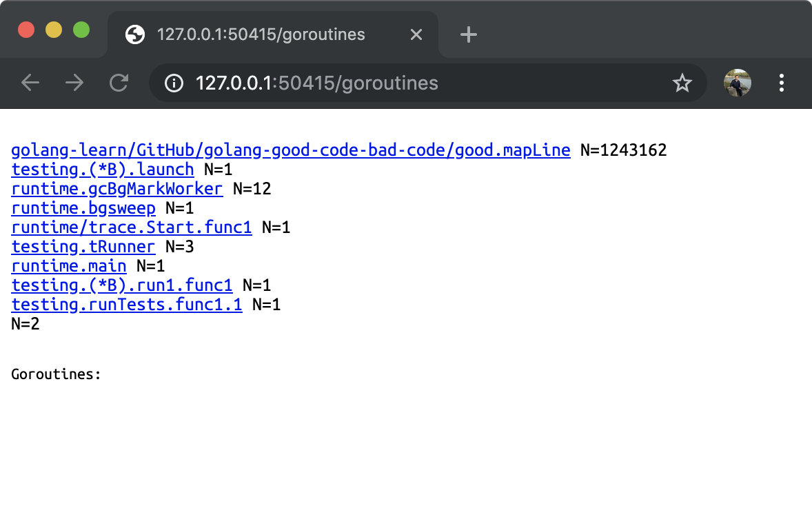Open the testing.(*B).launch link
Screen dimensions: 812x517
click(101, 169)
